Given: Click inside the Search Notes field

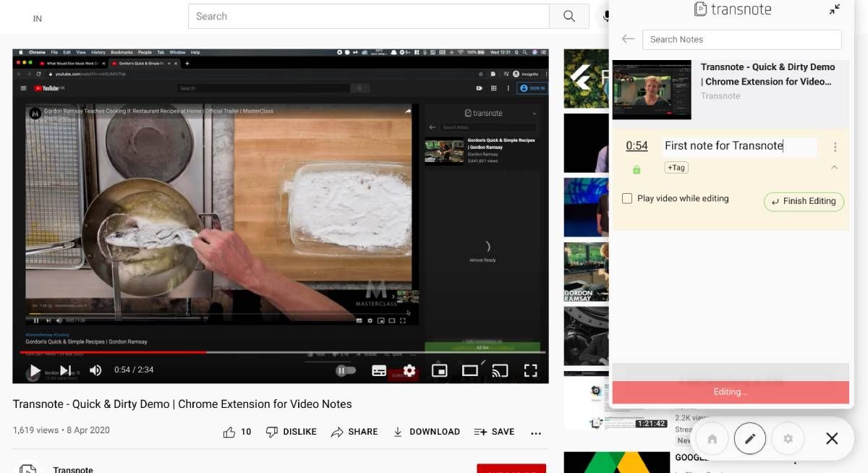Looking at the screenshot, I should pyautogui.click(x=742, y=39).
